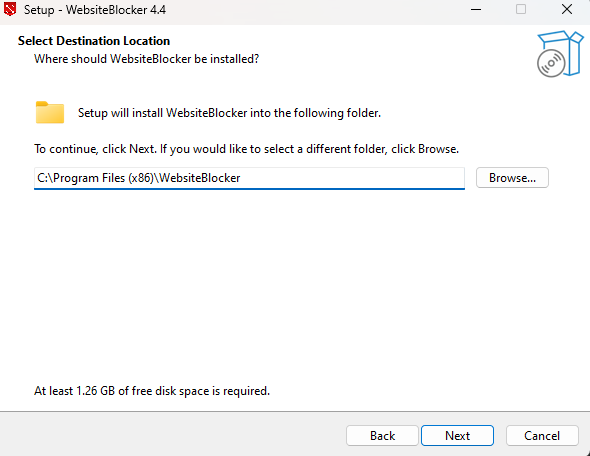The height and width of the screenshot is (456, 590).
Task: Click the setup box and disc icon
Action: [560, 54]
